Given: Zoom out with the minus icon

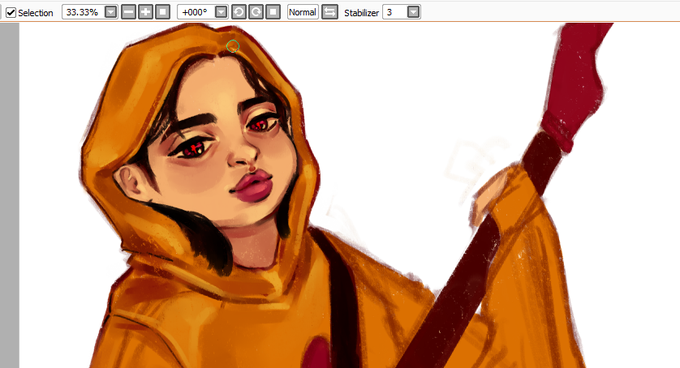Looking at the screenshot, I should [128, 12].
